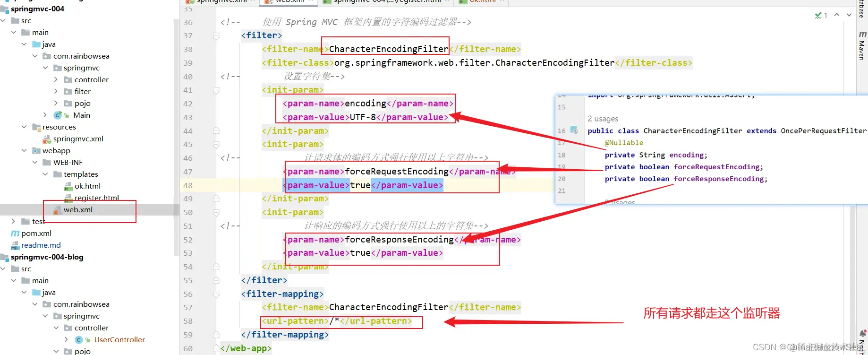Click 'forceResponseEncoding' param name in editor
The width and height of the screenshot is (868, 355).
point(400,240)
